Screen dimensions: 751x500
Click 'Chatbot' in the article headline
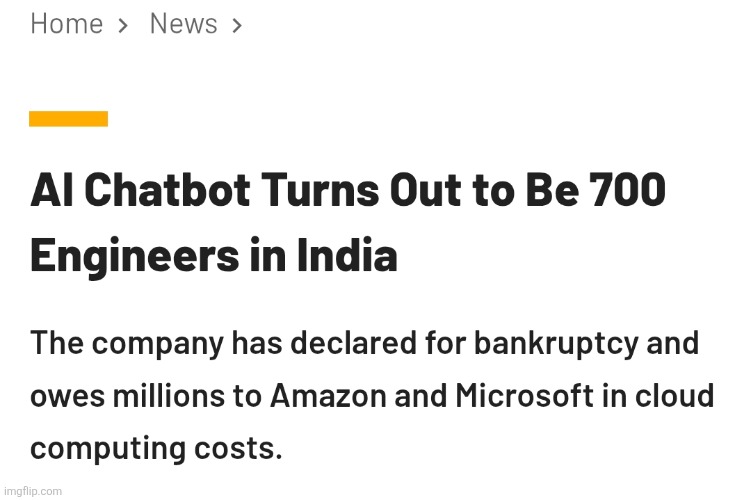(x=167, y=190)
